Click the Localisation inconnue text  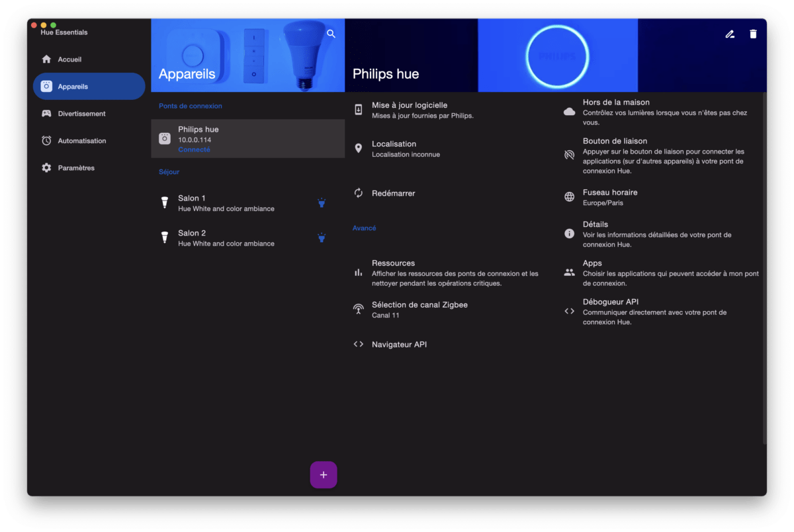pyautogui.click(x=406, y=155)
